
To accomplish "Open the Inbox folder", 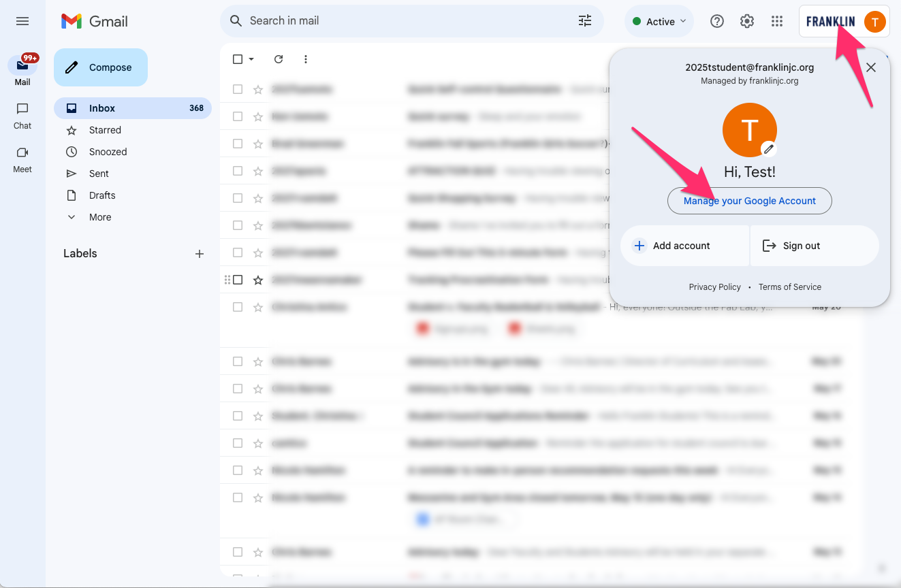I will point(133,108).
